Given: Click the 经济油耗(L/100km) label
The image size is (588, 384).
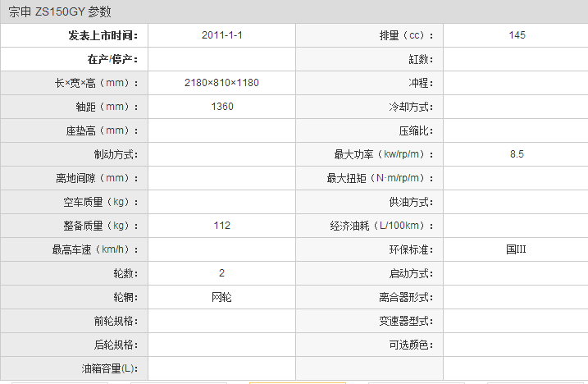Looking at the screenshot, I should tap(382, 226).
